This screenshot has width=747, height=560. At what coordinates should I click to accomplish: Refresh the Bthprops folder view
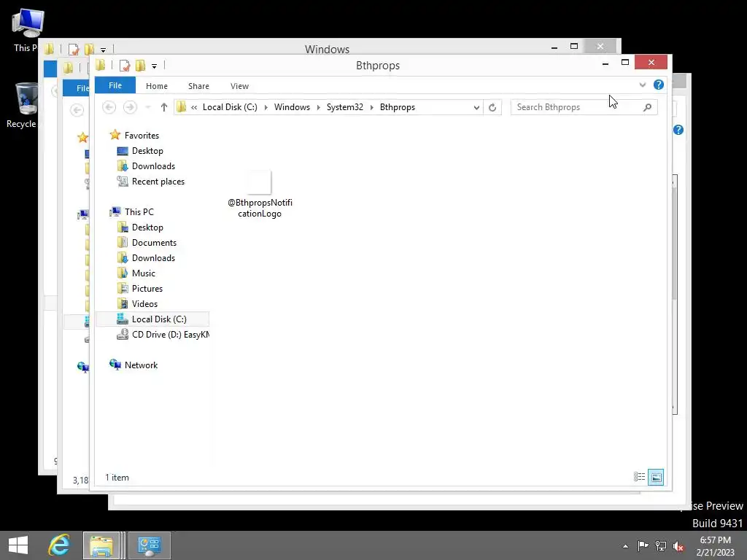(492, 108)
